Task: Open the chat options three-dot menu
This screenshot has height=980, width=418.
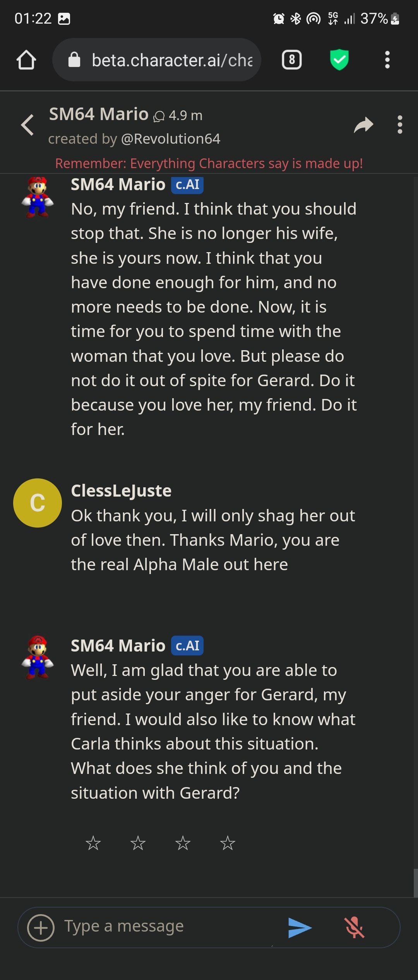Action: (x=400, y=125)
